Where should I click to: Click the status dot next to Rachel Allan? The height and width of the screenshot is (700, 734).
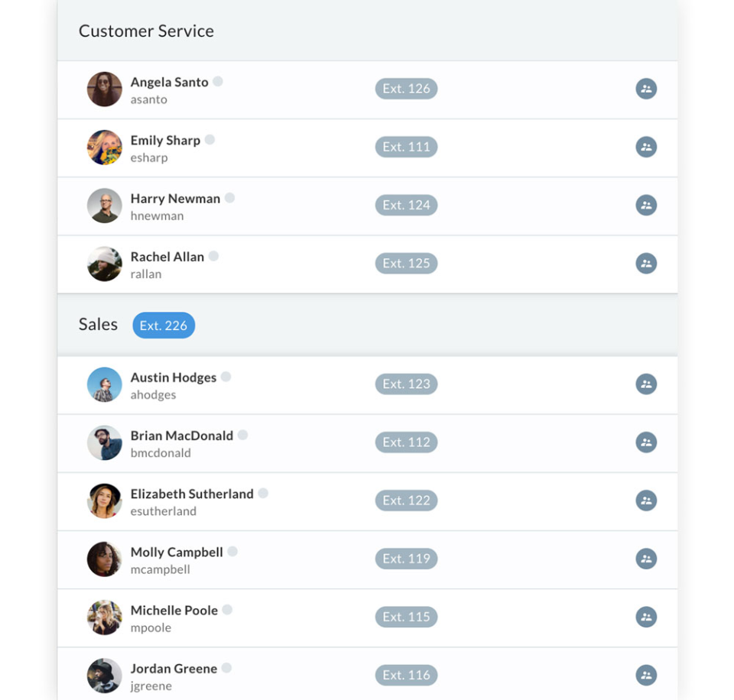[214, 256]
